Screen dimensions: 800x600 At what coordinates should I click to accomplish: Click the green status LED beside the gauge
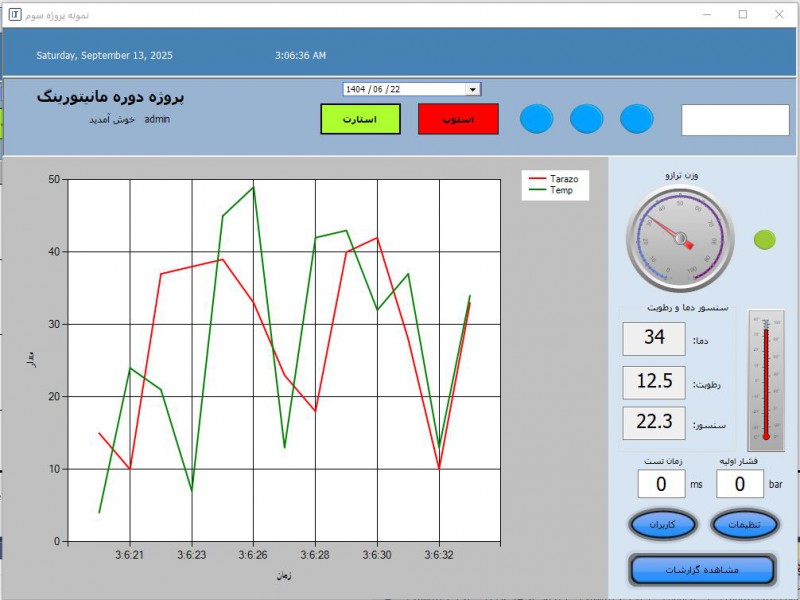(764, 240)
